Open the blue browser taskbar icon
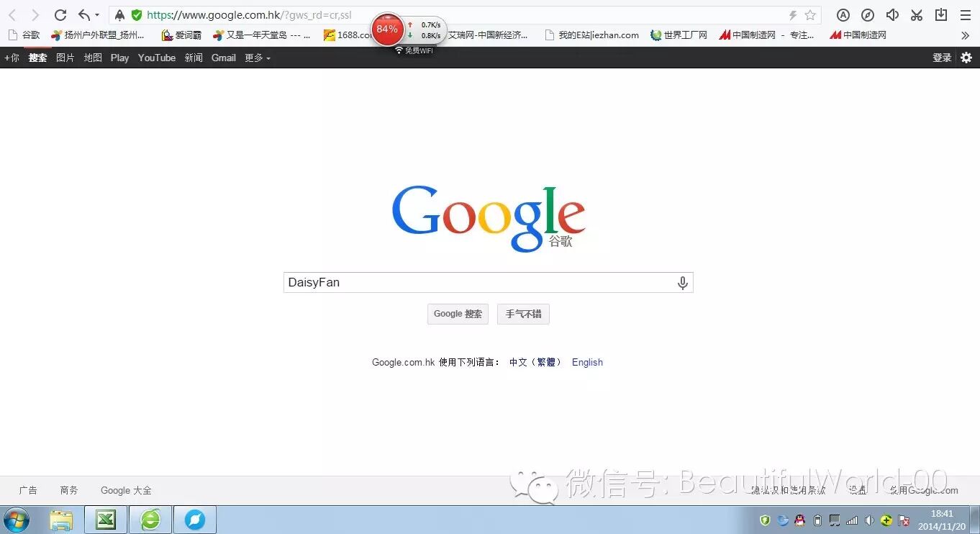 pos(195,520)
